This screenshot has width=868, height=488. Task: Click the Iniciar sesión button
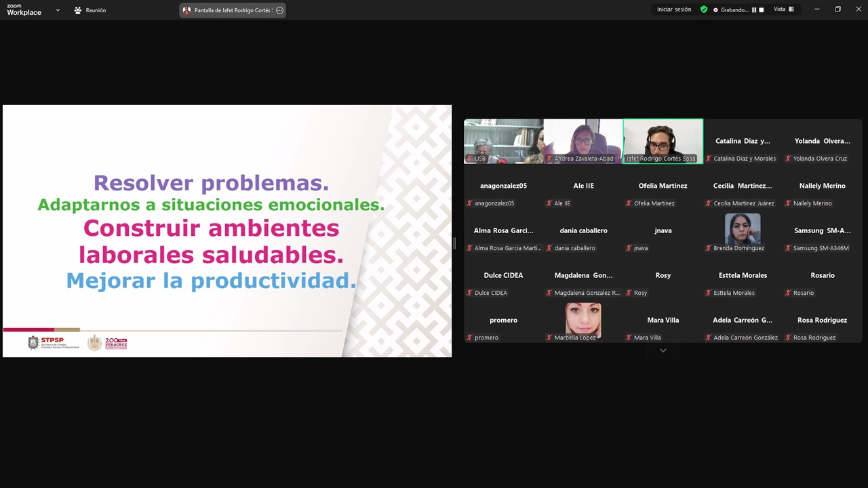pyautogui.click(x=674, y=9)
